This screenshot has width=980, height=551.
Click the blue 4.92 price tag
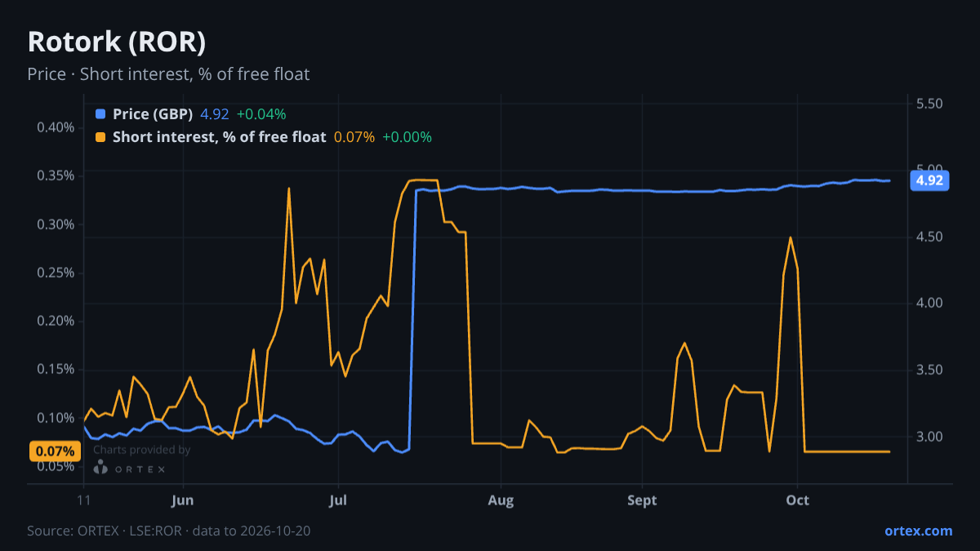929,181
